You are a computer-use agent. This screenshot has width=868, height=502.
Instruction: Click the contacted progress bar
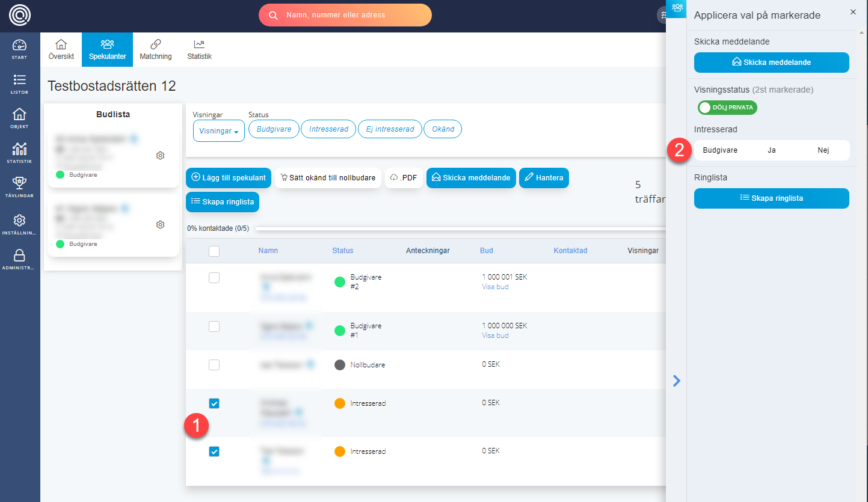[x=460, y=228]
